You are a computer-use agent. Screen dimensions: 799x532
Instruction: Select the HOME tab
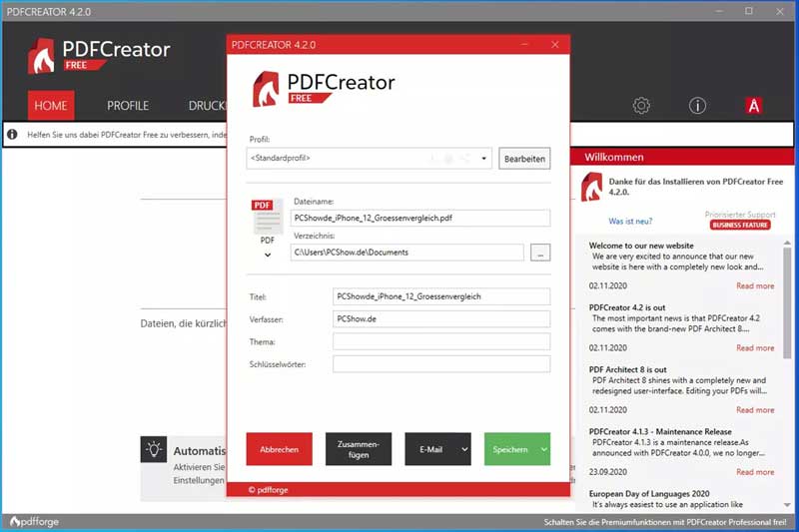click(x=51, y=106)
